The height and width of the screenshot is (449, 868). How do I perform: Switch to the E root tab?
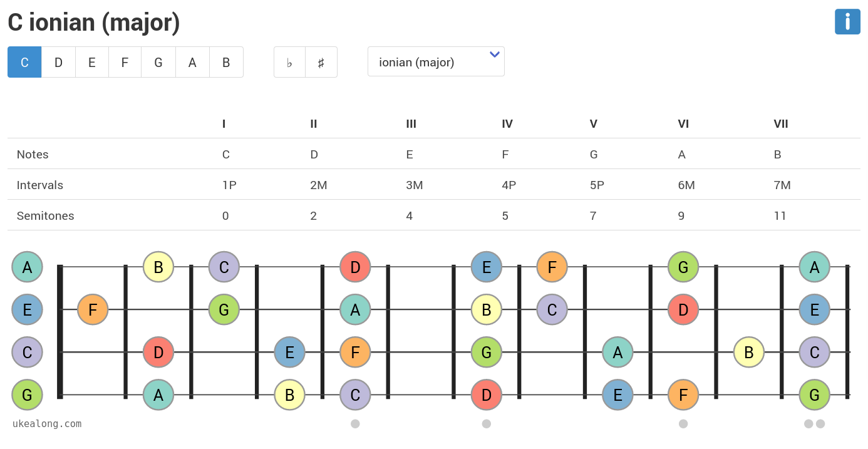pyautogui.click(x=91, y=62)
